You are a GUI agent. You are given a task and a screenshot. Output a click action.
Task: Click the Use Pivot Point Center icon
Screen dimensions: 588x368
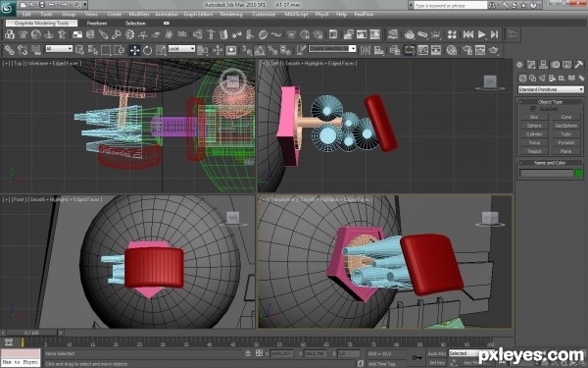pyautogui.click(x=203, y=50)
